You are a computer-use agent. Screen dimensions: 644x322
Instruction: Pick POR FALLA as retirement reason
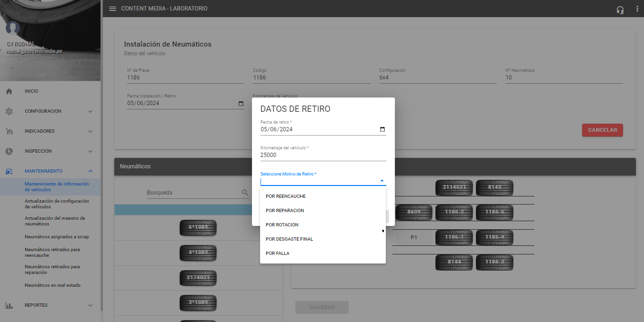point(278,254)
